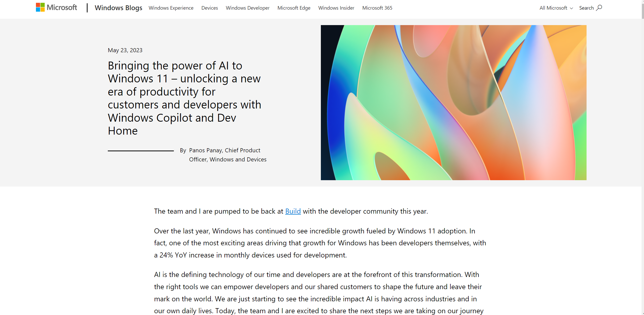Click the Windows Blogs header link
This screenshot has height=315, width=644.
click(119, 7)
